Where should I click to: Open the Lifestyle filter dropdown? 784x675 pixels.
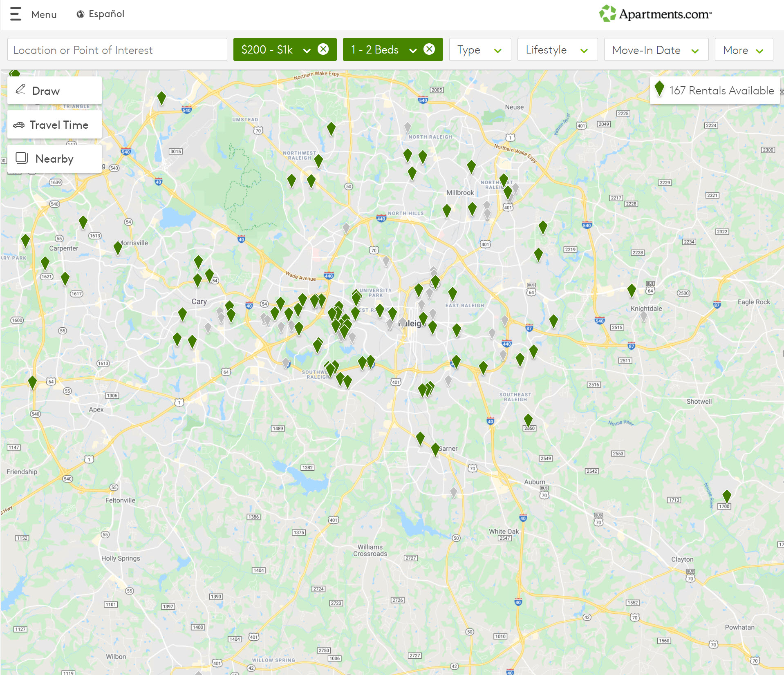click(557, 50)
